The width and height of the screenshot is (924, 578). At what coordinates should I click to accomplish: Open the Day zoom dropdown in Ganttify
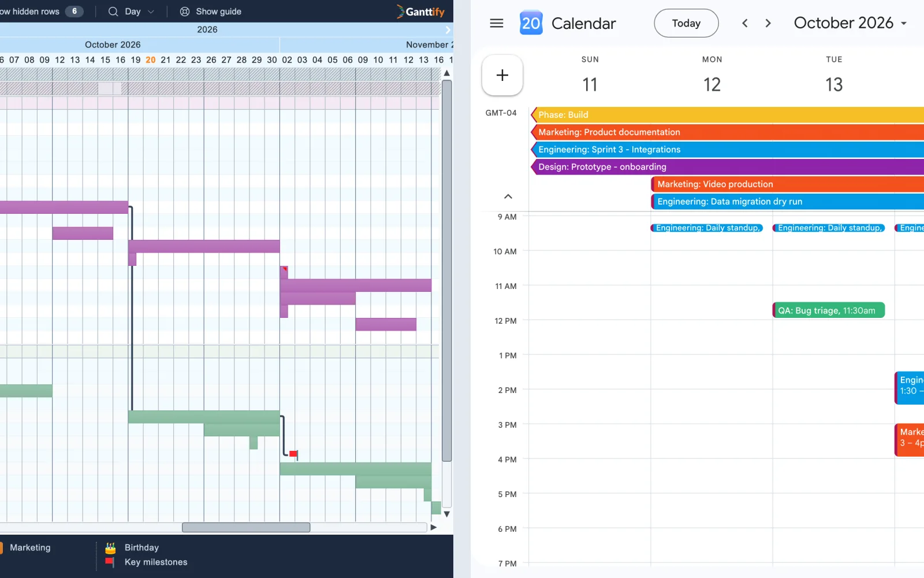coord(139,12)
